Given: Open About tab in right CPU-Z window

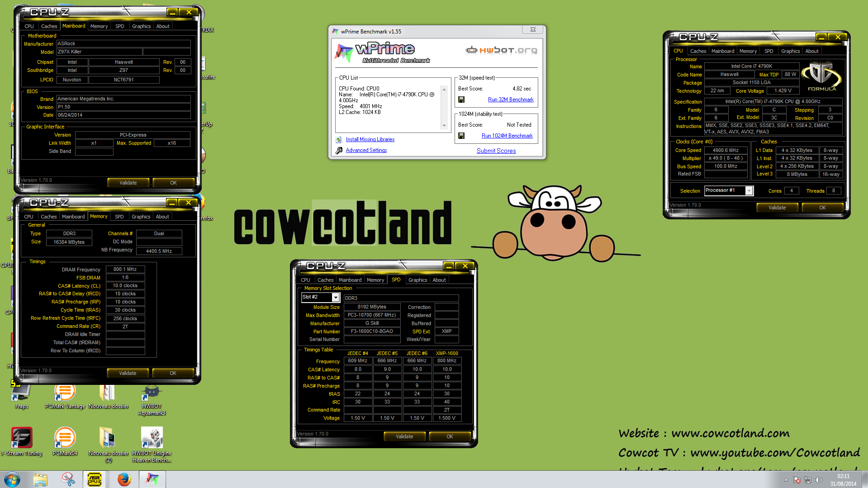Looking at the screenshot, I should [x=811, y=51].
